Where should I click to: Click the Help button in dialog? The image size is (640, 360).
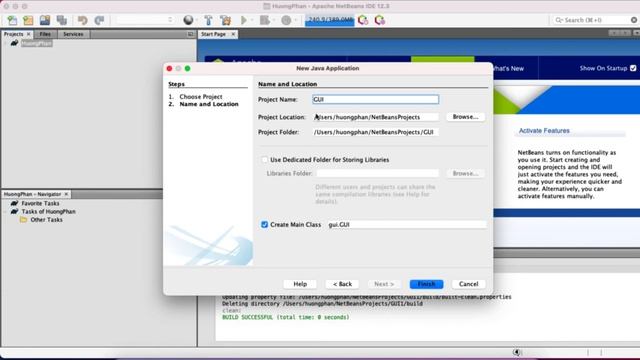(x=300, y=284)
